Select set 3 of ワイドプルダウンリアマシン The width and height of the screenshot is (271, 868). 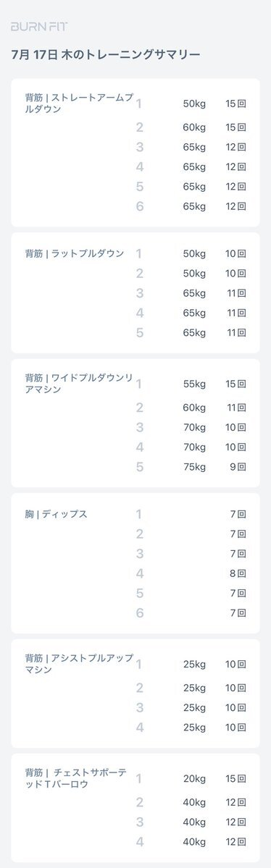(191, 427)
